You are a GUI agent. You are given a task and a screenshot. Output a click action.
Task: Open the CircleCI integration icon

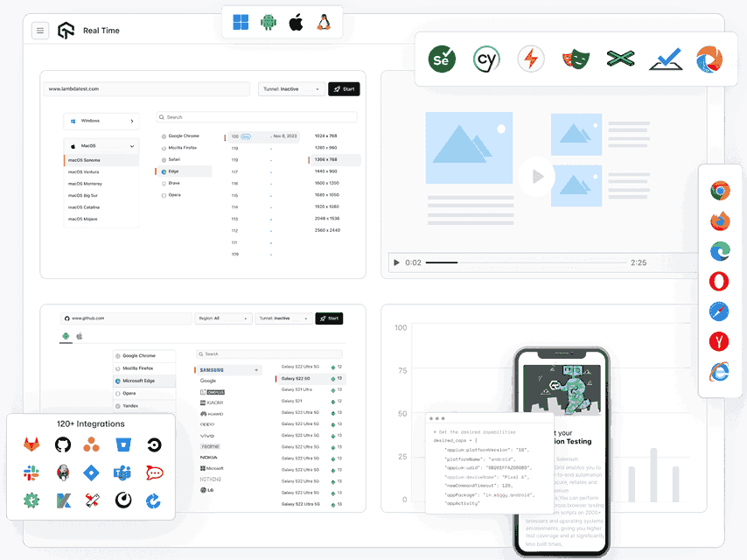[x=154, y=444]
